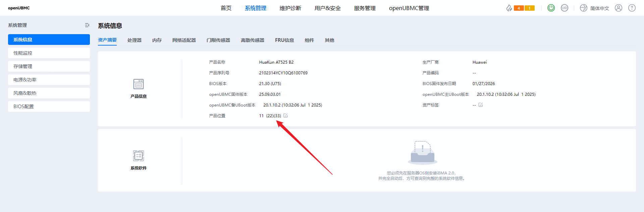The height and width of the screenshot is (212, 644).
Task: Toggle the UID indicator light
Action: tap(565, 8)
